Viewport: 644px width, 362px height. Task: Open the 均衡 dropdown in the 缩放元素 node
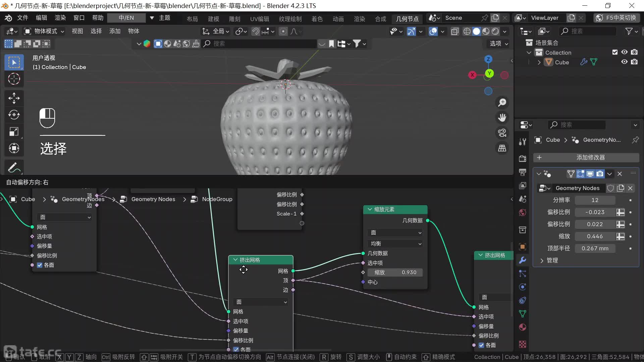395,244
